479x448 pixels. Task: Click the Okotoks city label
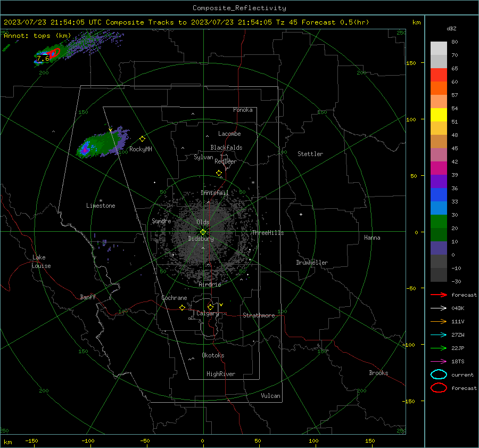click(213, 355)
